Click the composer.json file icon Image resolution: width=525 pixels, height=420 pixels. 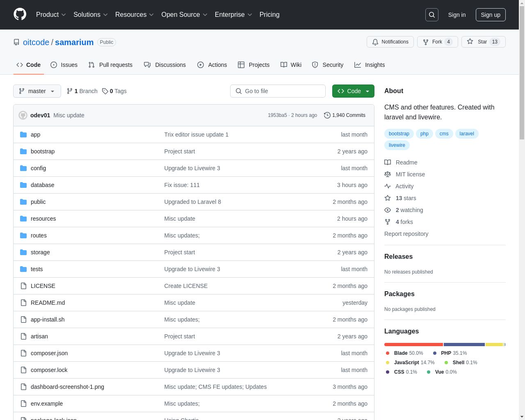[23, 353]
